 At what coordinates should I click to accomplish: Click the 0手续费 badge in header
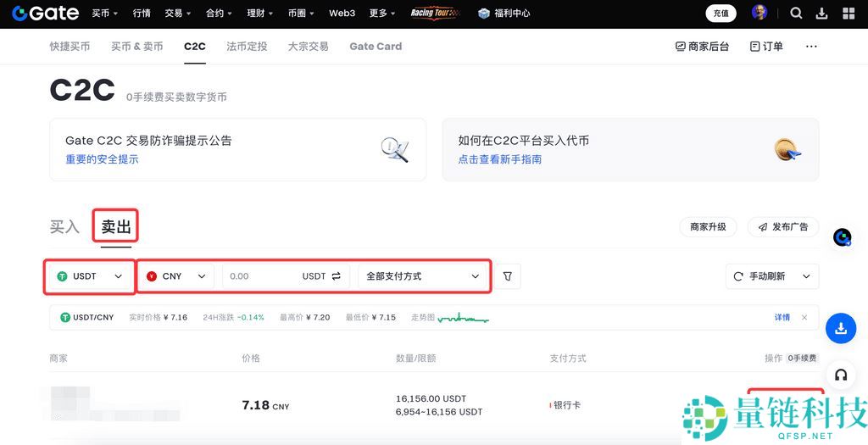tap(802, 358)
